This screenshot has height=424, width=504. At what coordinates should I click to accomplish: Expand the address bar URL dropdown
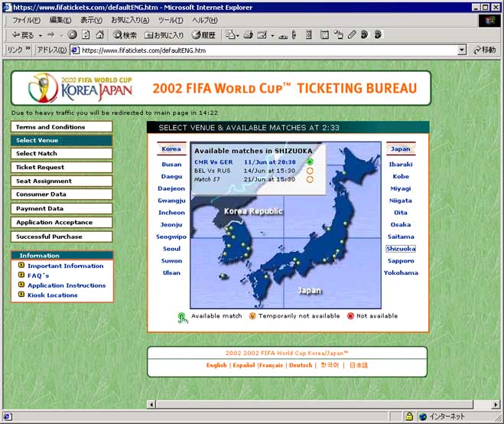(x=462, y=51)
